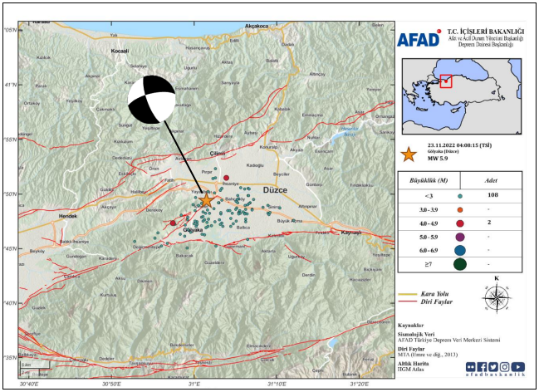Open the Facebook social media icon

[x=483, y=366]
